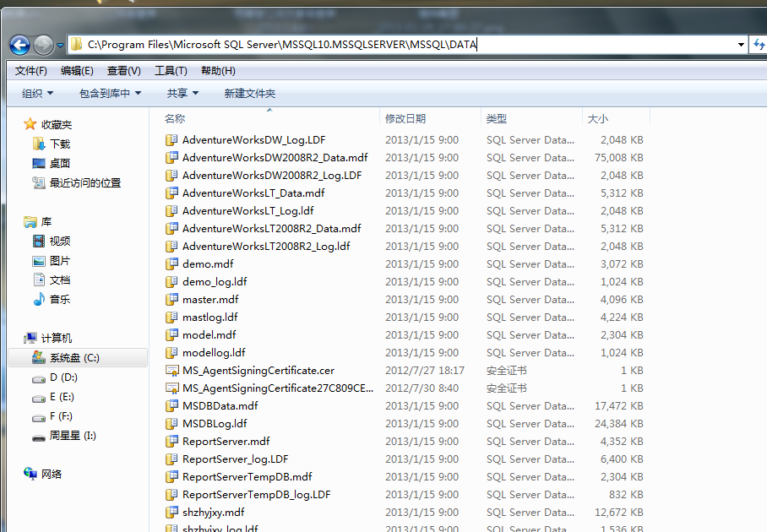Select file name text MSDBData.mdf

[x=220, y=406]
